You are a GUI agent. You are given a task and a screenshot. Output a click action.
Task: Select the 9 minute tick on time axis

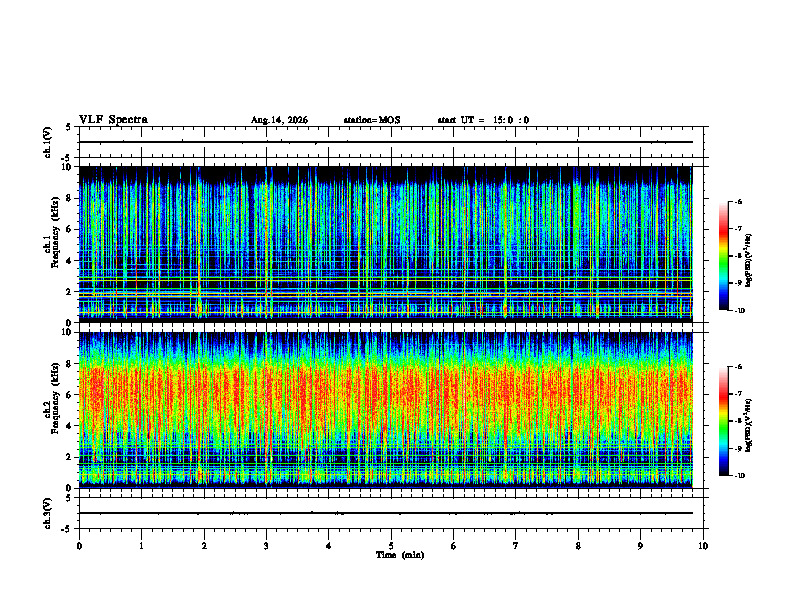(640, 546)
